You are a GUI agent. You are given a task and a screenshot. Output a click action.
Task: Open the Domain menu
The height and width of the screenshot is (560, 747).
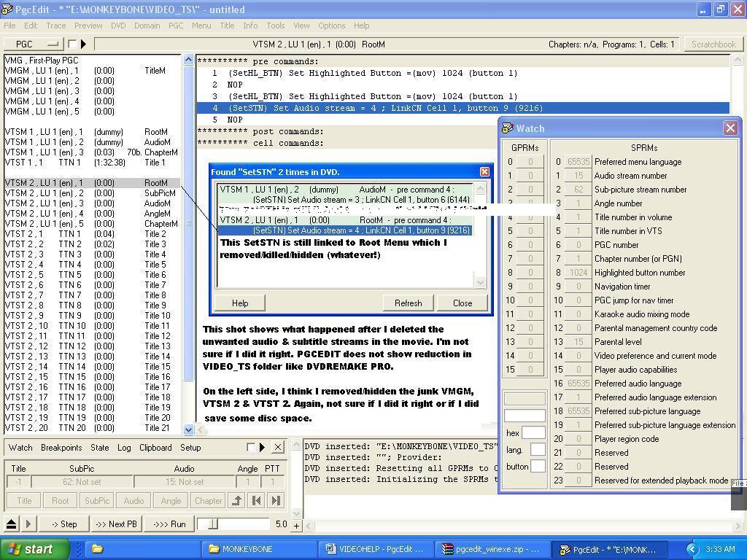tap(147, 26)
